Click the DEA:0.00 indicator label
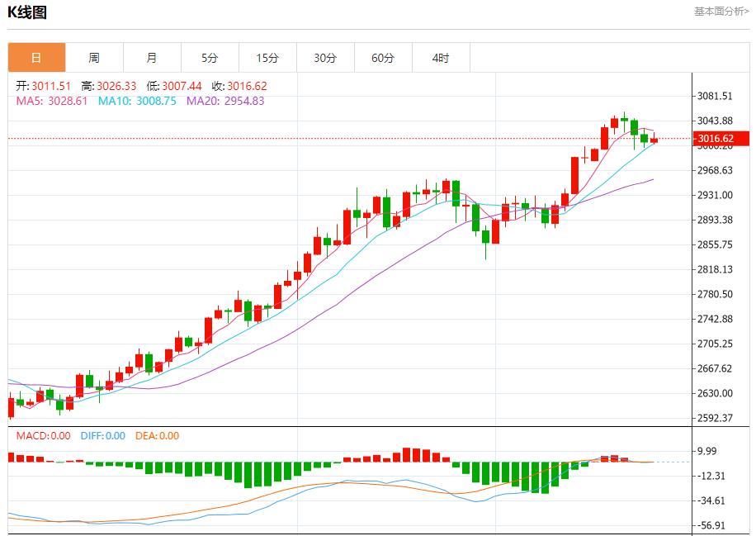This screenshot has width=756, height=536. click(157, 436)
